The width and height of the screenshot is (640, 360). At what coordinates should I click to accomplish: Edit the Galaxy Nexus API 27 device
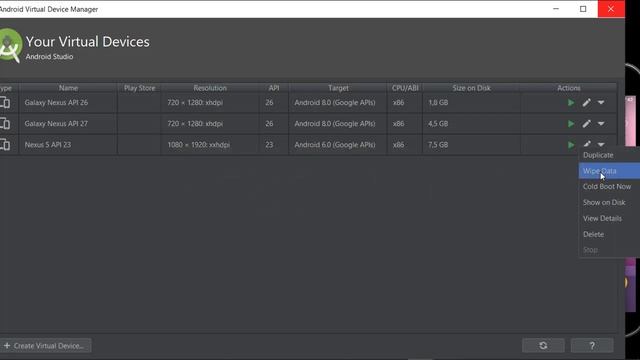tap(587, 124)
